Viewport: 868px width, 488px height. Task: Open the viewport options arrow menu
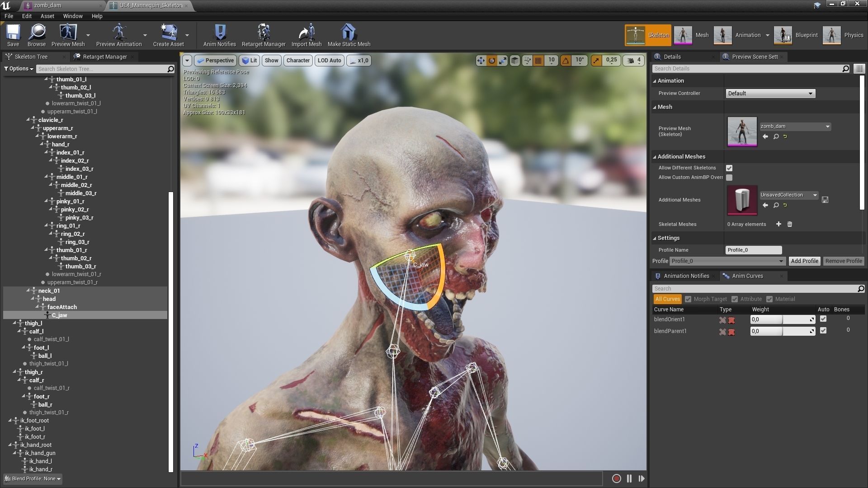click(x=187, y=61)
